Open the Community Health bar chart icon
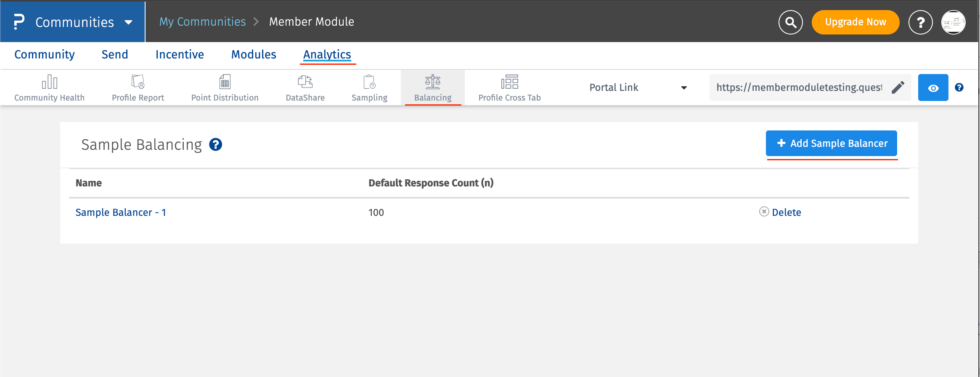The height and width of the screenshot is (377, 980). tap(49, 82)
